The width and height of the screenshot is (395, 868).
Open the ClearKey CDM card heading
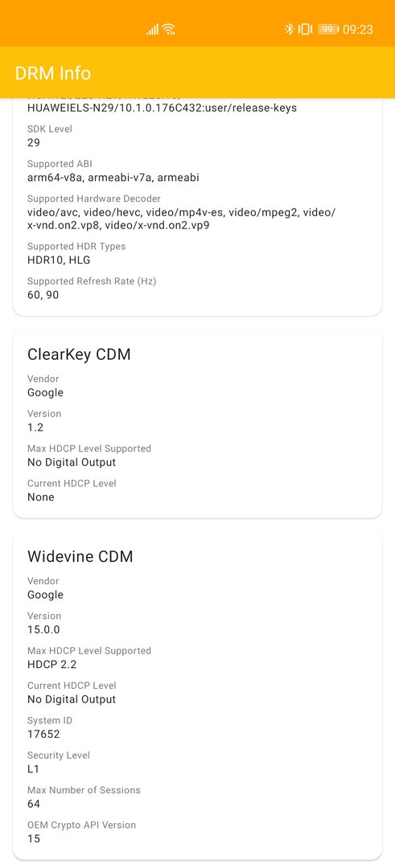79,354
